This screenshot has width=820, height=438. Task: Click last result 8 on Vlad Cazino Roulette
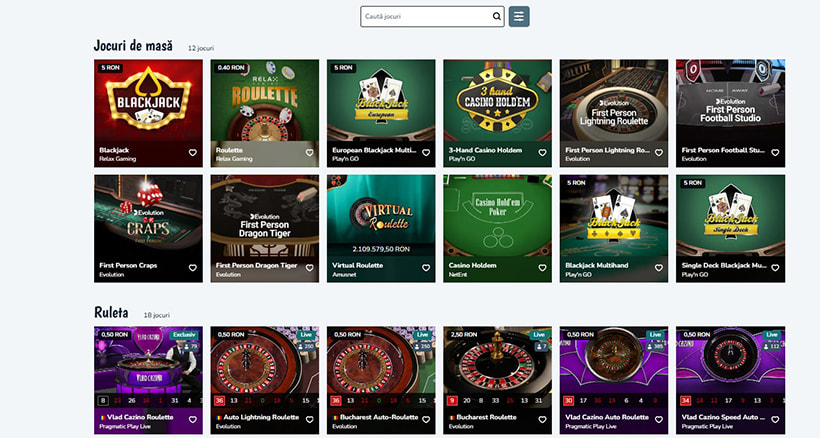(x=102, y=401)
